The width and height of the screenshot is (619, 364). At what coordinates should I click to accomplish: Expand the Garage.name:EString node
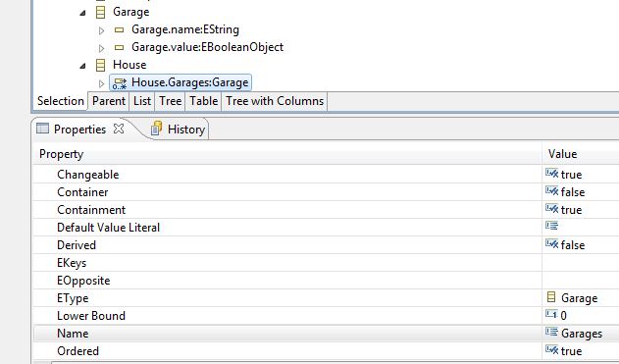[x=101, y=30]
